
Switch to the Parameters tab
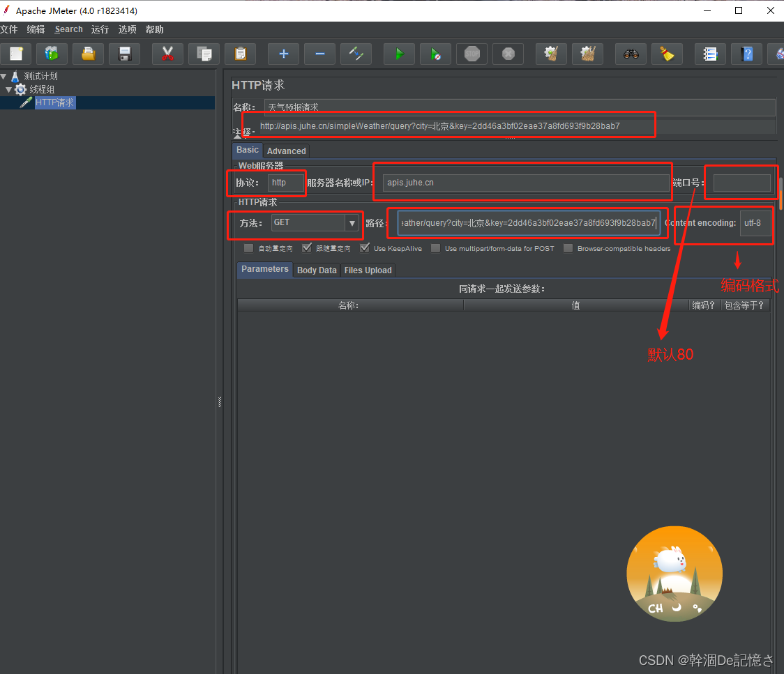click(265, 269)
